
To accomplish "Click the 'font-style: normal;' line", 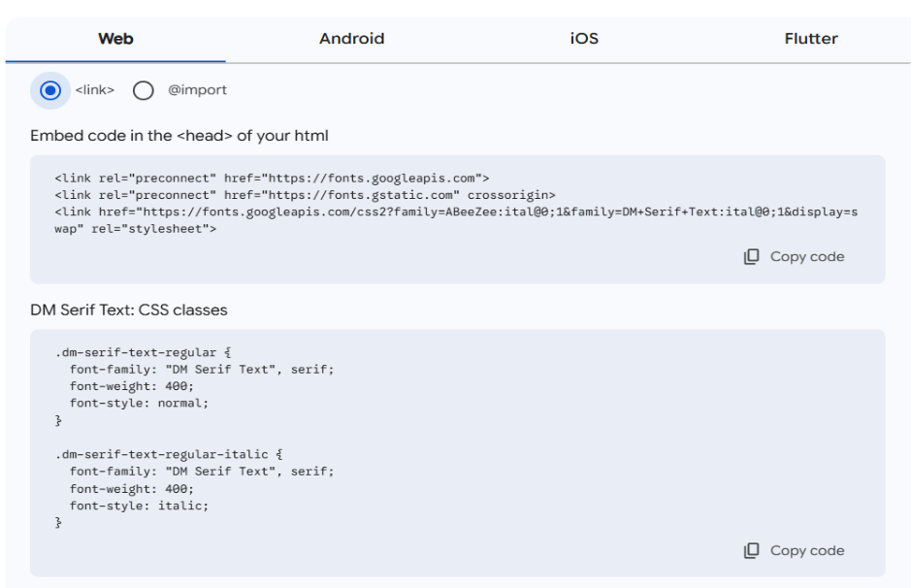I will 139,404.
